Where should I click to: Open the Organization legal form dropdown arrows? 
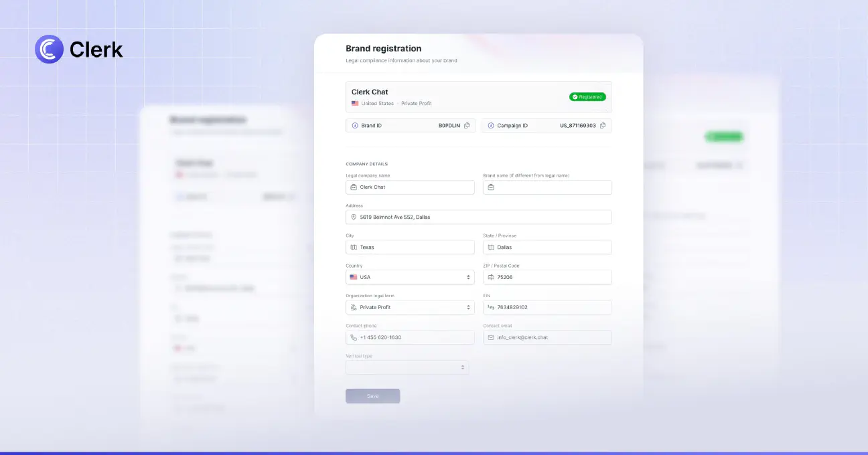(x=468, y=307)
